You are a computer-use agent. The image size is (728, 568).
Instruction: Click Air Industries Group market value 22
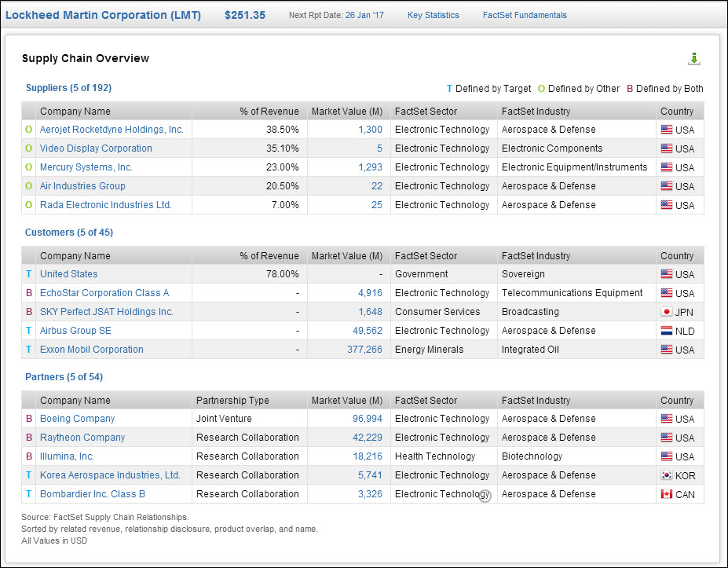tap(376, 186)
